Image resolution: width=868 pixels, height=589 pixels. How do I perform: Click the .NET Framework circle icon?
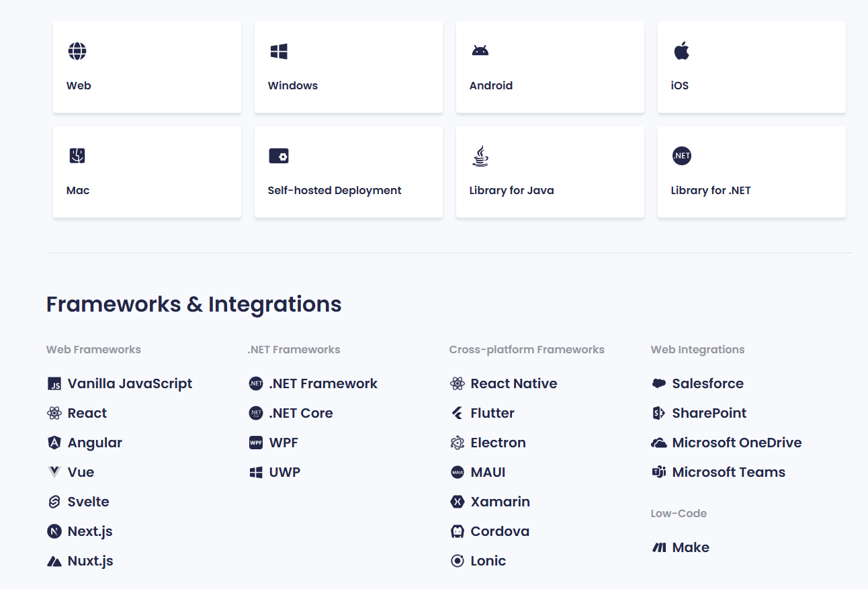tap(256, 384)
